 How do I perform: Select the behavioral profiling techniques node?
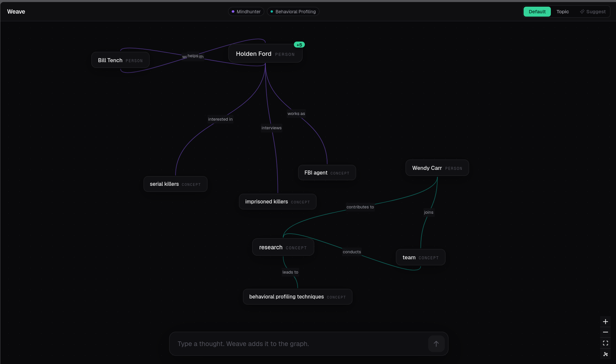click(x=298, y=297)
